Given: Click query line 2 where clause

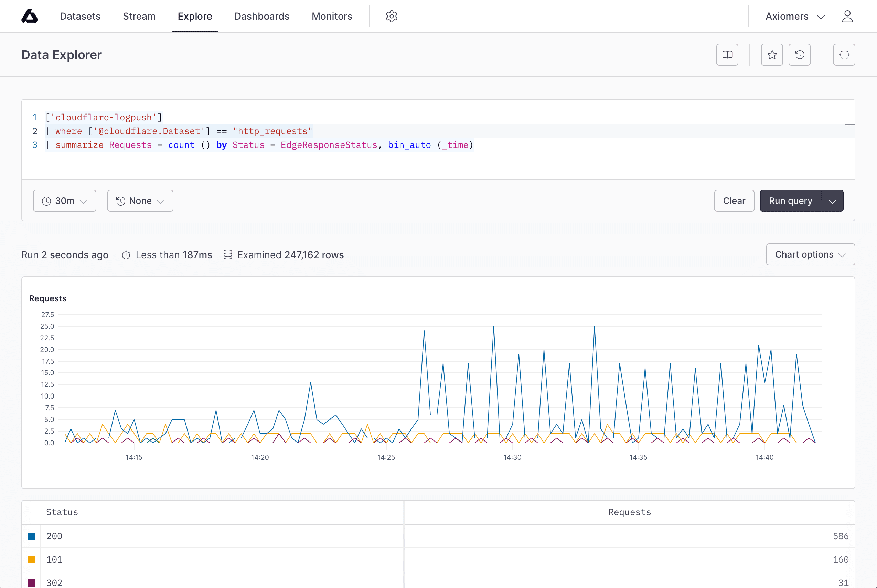Looking at the screenshot, I should pyautogui.click(x=179, y=131).
